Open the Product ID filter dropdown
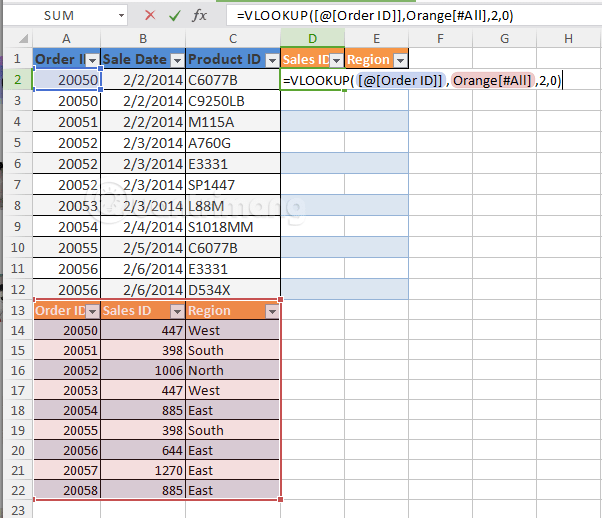The width and height of the screenshot is (602, 518). tap(272, 60)
